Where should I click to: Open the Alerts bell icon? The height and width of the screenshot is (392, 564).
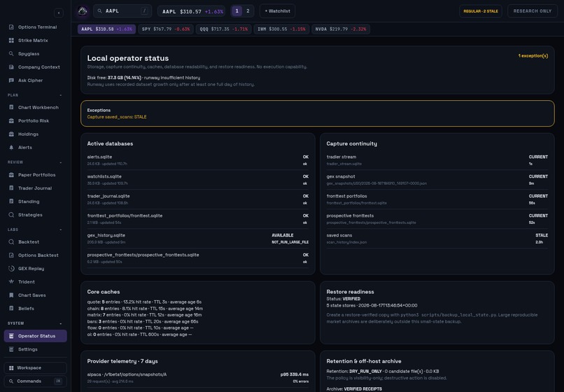11,147
